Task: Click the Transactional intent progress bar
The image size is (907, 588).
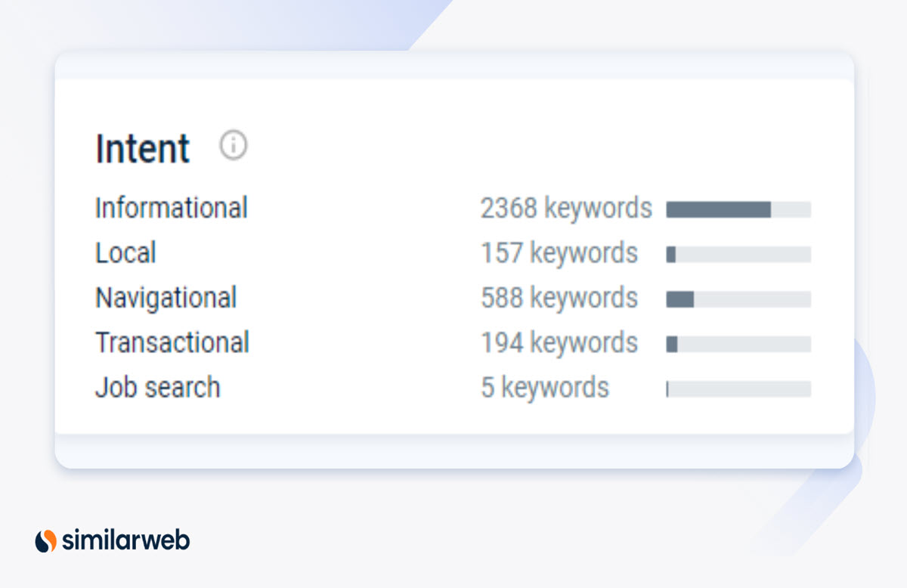Action: 738,345
